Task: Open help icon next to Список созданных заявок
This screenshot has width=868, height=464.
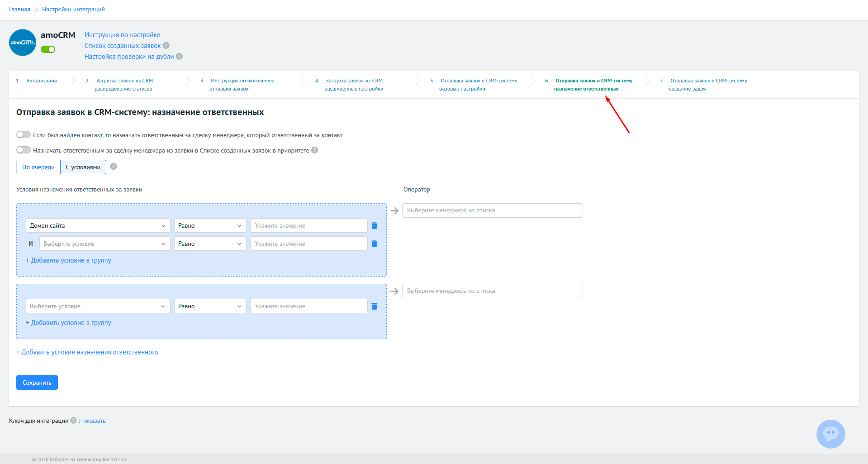Action: 166,45
